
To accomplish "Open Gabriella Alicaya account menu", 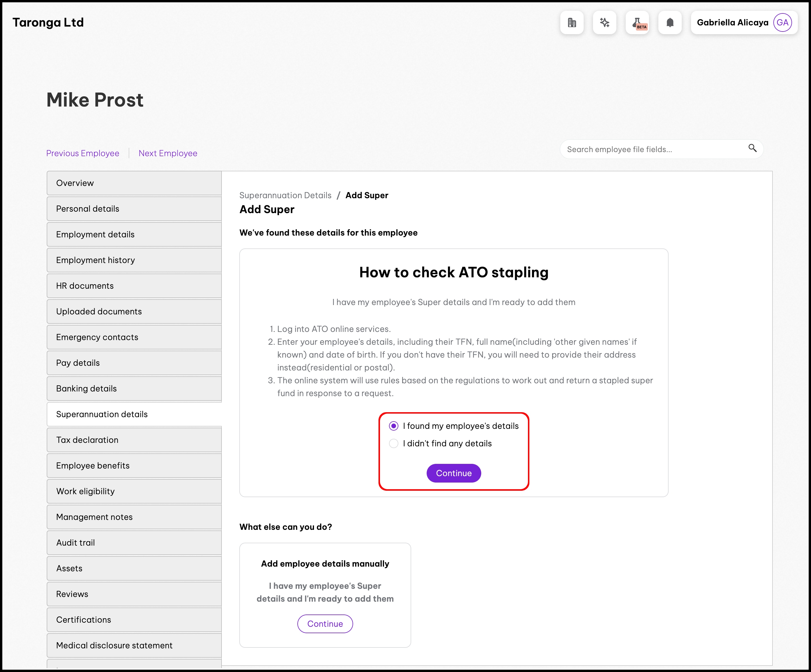I will click(732, 23).
